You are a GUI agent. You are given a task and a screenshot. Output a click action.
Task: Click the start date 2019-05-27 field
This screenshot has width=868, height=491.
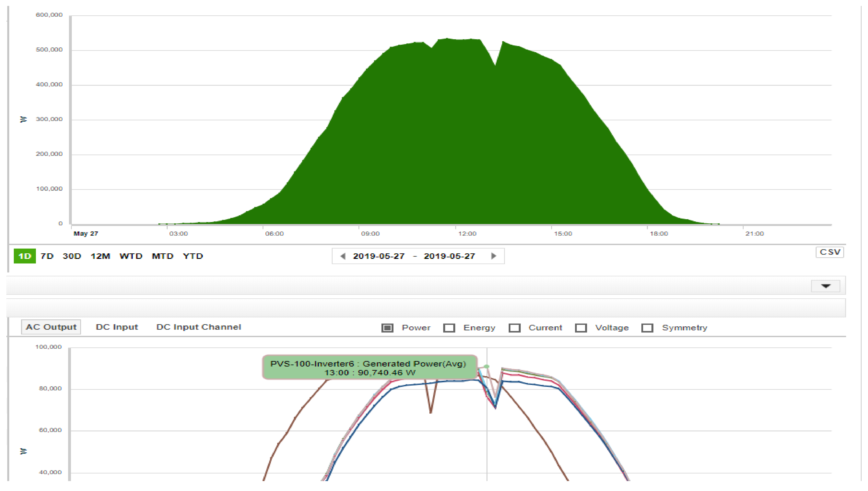[x=378, y=256]
